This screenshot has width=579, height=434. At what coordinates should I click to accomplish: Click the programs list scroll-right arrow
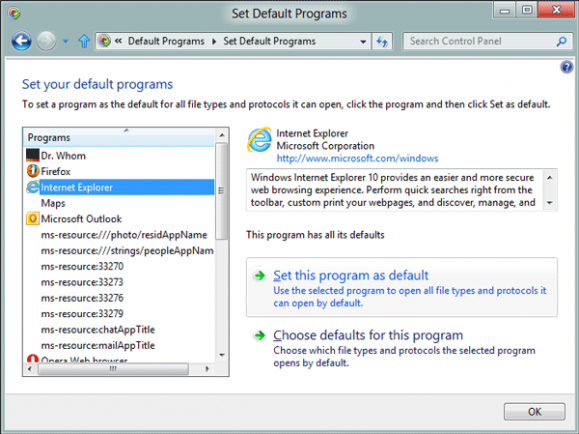click(x=207, y=369)
